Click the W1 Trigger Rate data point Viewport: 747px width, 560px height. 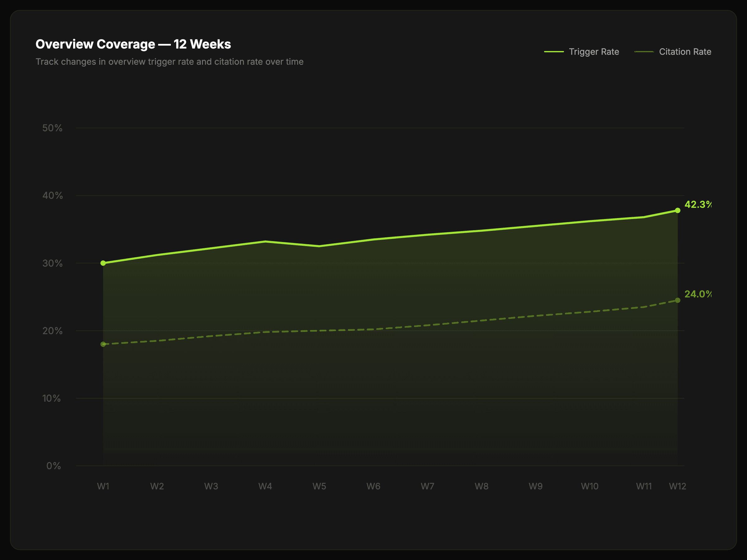point(103,263)
